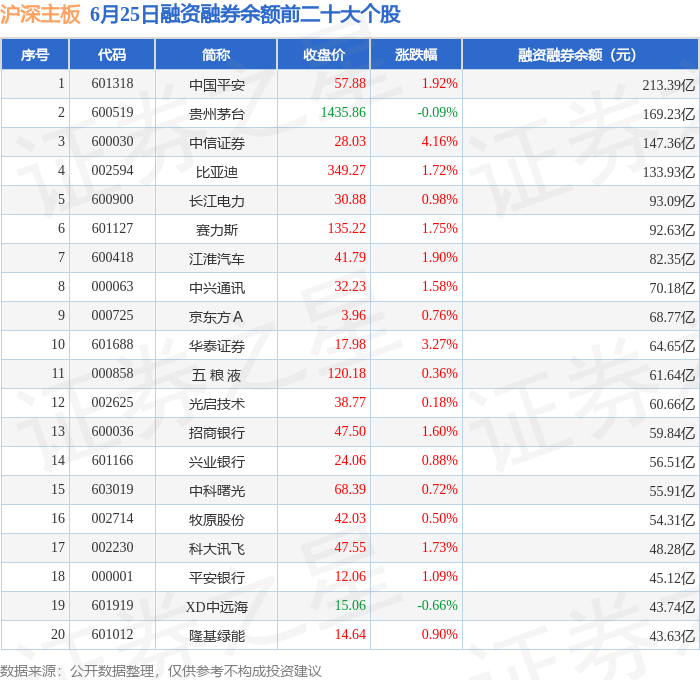Click stock code 000063
This screenshot has height=680, width=700.
pos(112,287)
